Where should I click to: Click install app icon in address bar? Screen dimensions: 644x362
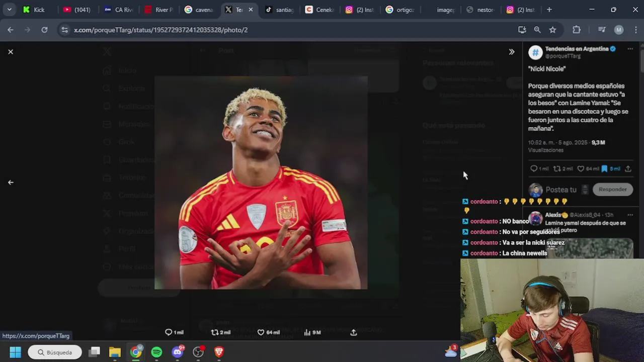click(x=522, y=30)
